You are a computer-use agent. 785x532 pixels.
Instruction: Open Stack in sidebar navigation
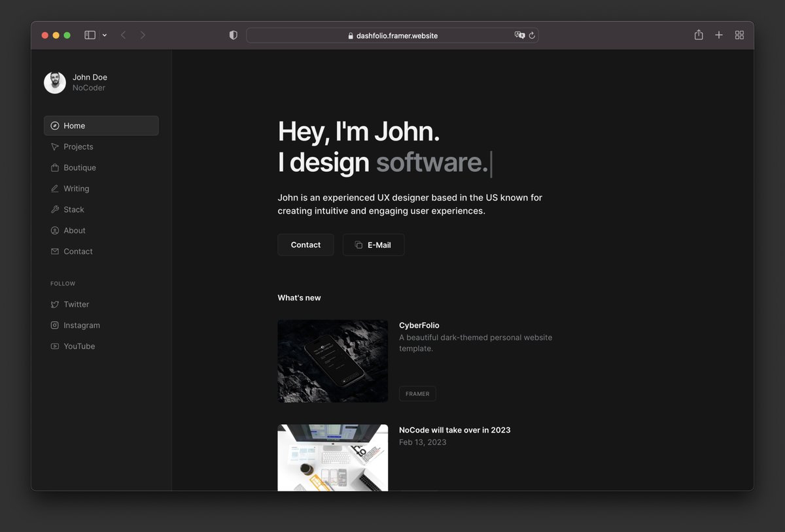point(101,209)
